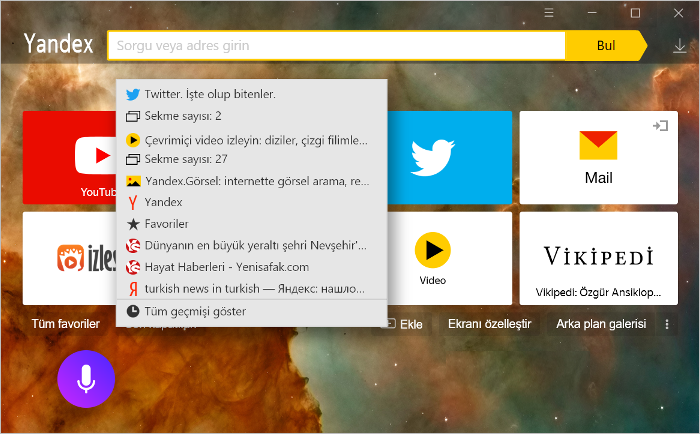Select the Favoriler star entry
The width and height of the screenshot is (700, 434).
(251, 224)
